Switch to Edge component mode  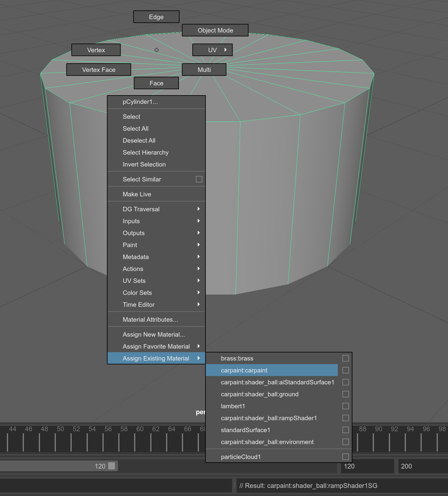coord(156,17)
